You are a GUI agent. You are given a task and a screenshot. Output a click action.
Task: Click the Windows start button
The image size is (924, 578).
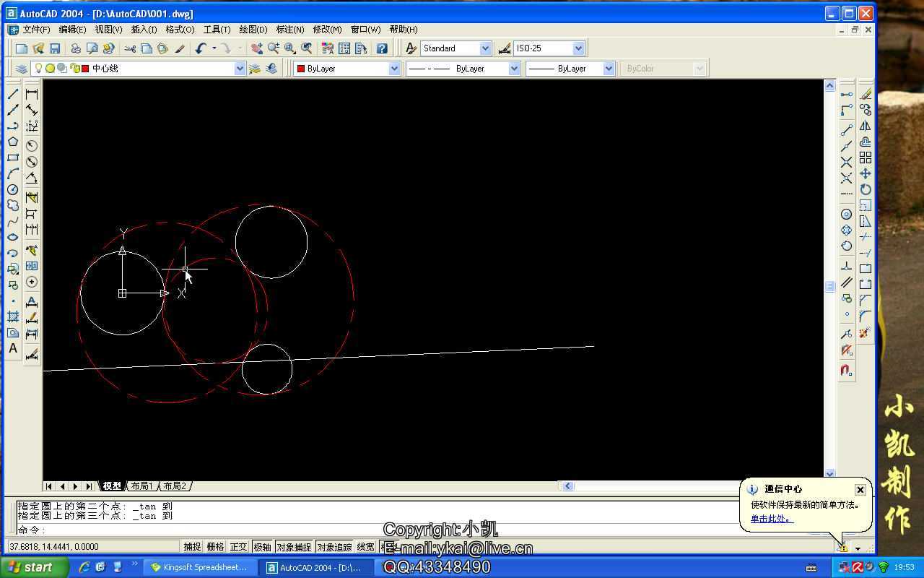pos(35,567)
